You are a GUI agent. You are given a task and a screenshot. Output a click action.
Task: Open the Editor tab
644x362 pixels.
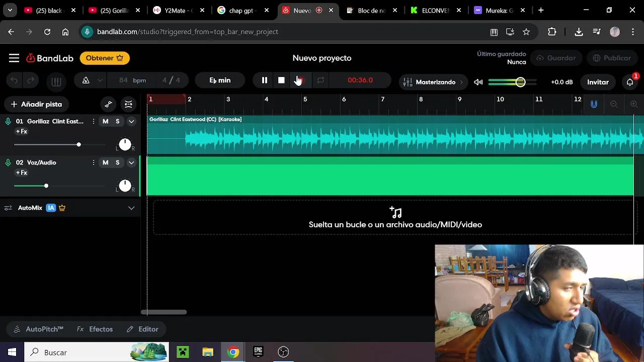(142, 329)
